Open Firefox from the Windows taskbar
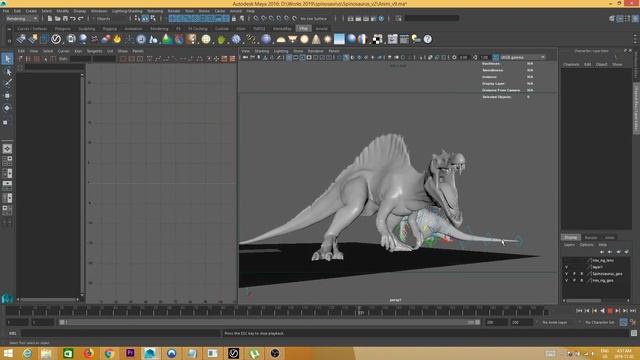This screenshot has height=360, width=640. (88, 353)
